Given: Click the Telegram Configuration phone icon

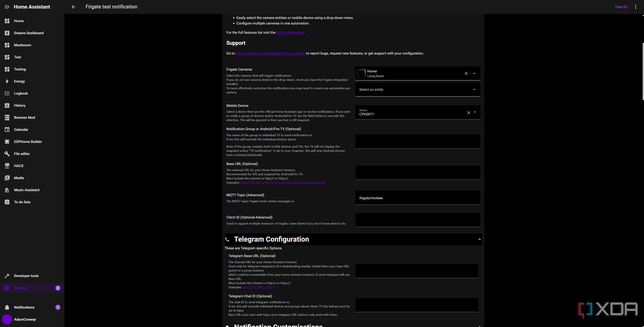Looking at the screenshot, I should (227, 239).
